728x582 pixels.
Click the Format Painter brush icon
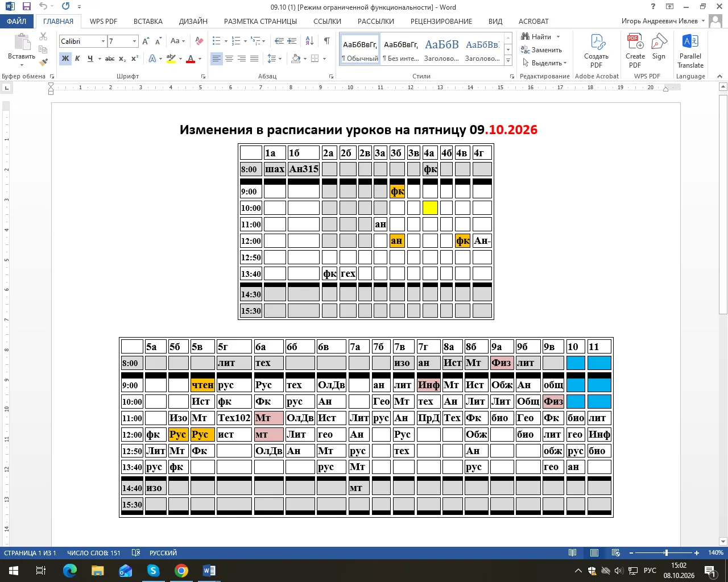43,62
